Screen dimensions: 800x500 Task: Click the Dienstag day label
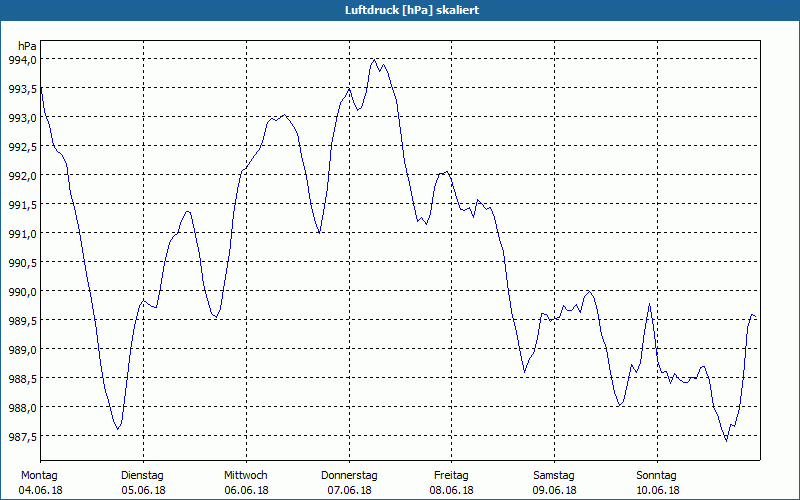(142, 476)
